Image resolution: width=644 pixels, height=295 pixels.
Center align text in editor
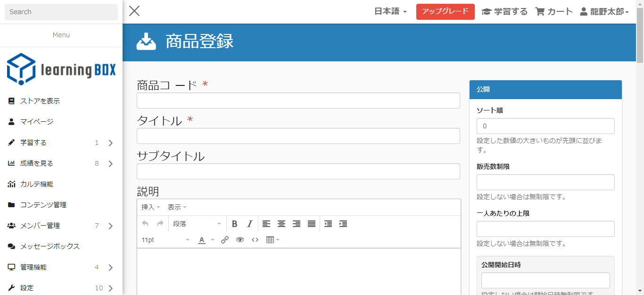pyautogui.click(x=281, y=224)
